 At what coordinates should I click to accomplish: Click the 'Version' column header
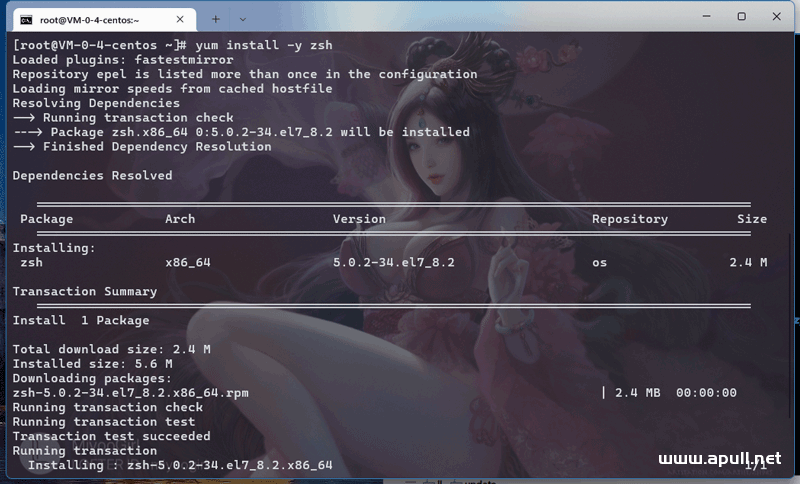[x=359, y=219]
